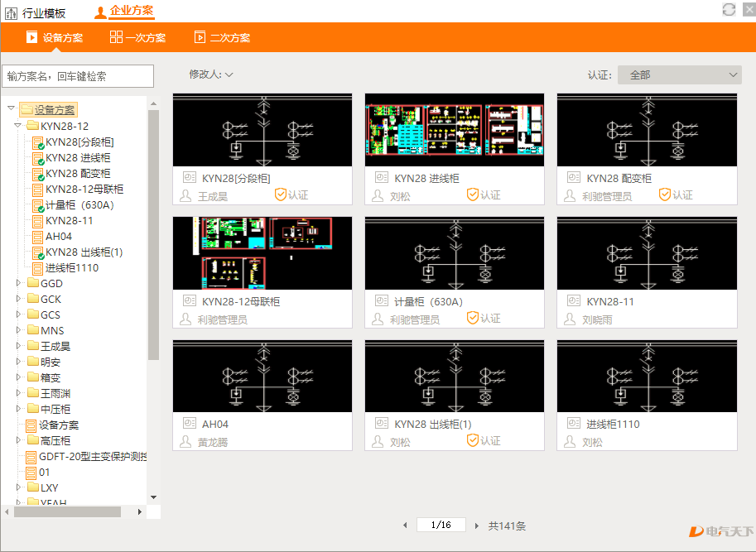The image size is (756, 552).
Task: Switch to the 企业方案 tab
Action: (x=124, y=11)
